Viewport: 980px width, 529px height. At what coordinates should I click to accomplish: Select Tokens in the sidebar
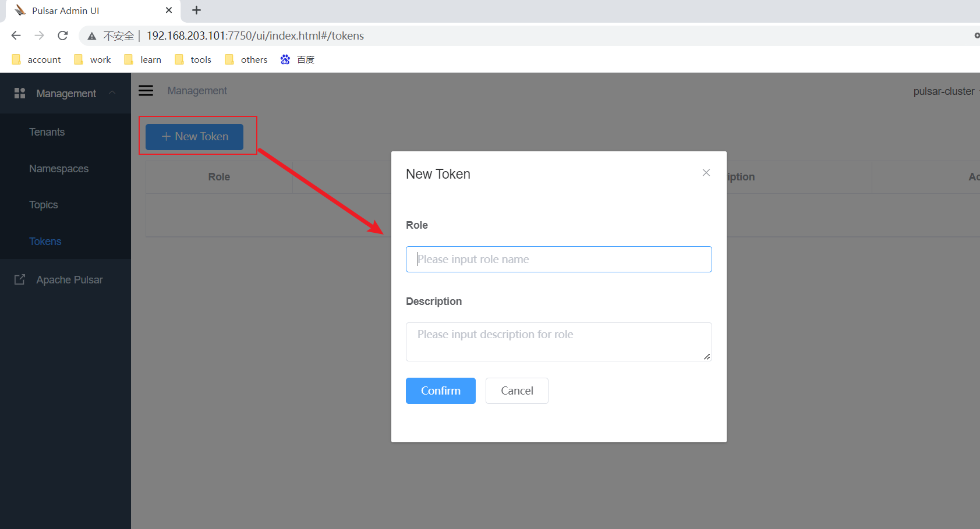coord(45,241)
